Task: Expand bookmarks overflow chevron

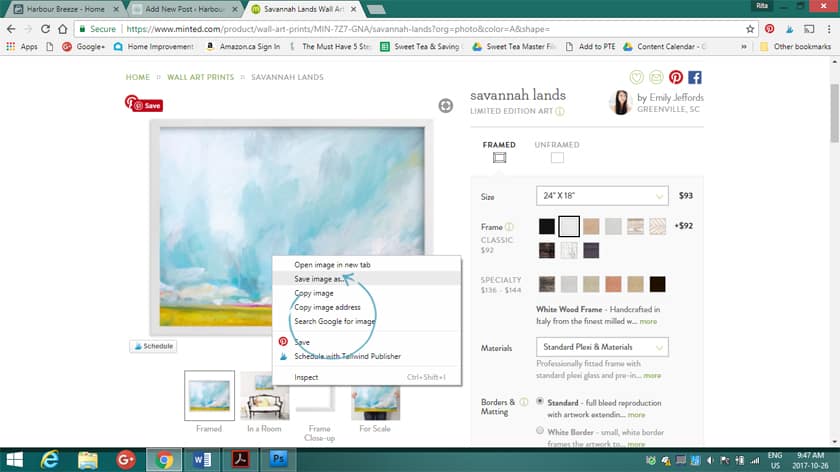Action: click(744, 47)
